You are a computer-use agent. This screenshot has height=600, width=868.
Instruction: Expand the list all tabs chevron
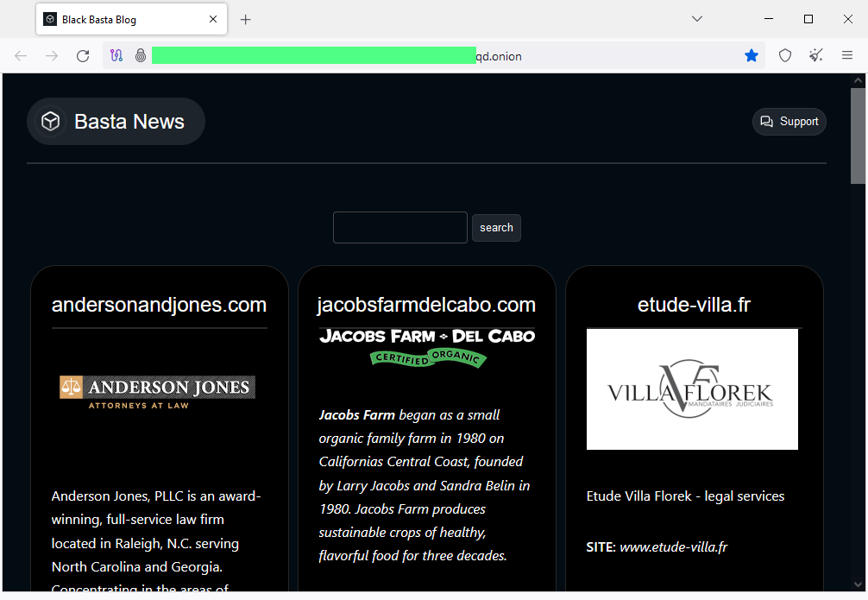[697, 19]
